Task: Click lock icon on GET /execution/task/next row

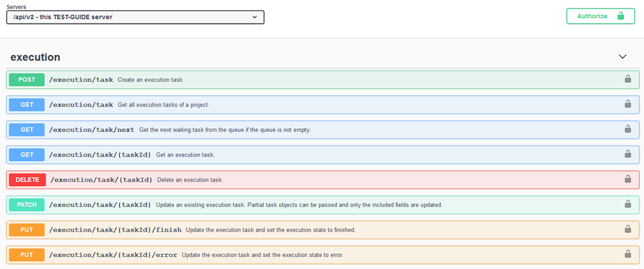Action: coord(627,130)
